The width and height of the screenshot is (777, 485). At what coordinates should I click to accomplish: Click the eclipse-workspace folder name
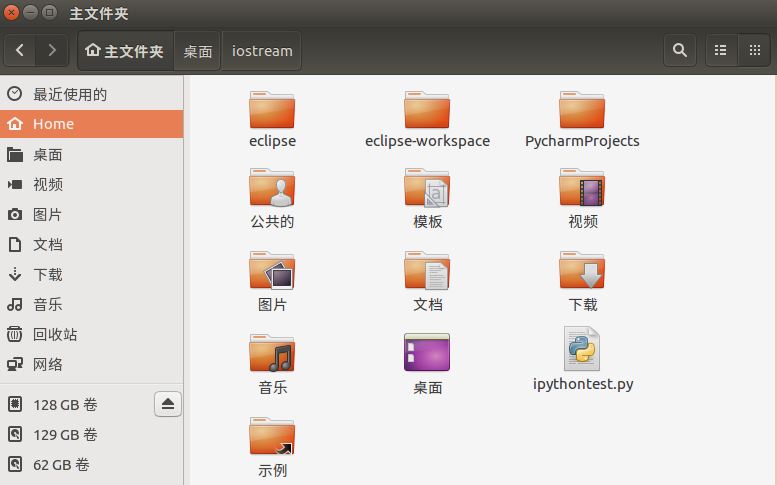[427, 141]
